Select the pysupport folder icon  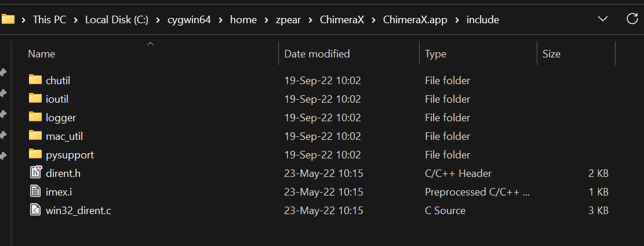point(36,154)
